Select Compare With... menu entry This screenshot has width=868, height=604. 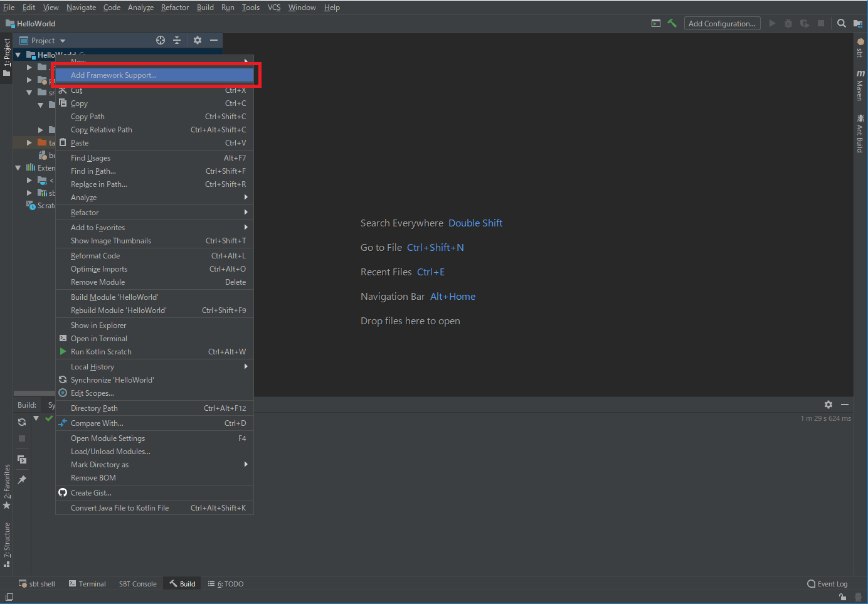coord(154,423)
